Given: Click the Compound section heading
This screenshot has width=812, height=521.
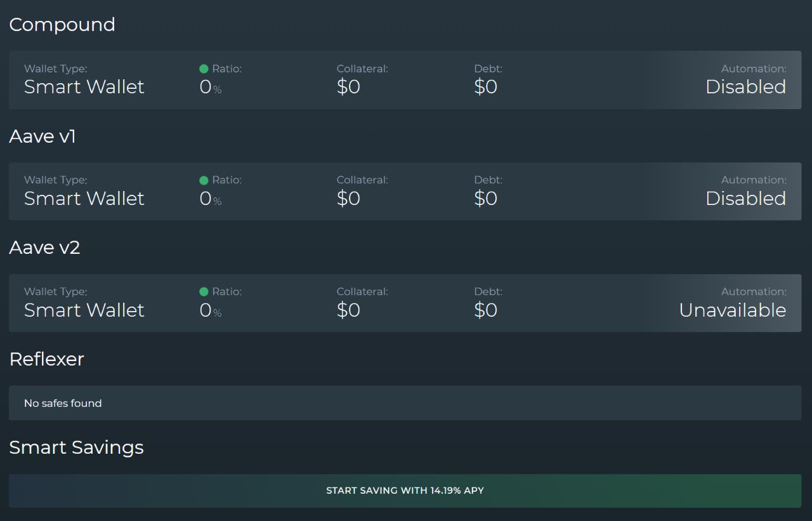Looking at the screenshot, I should pos(62,25).
